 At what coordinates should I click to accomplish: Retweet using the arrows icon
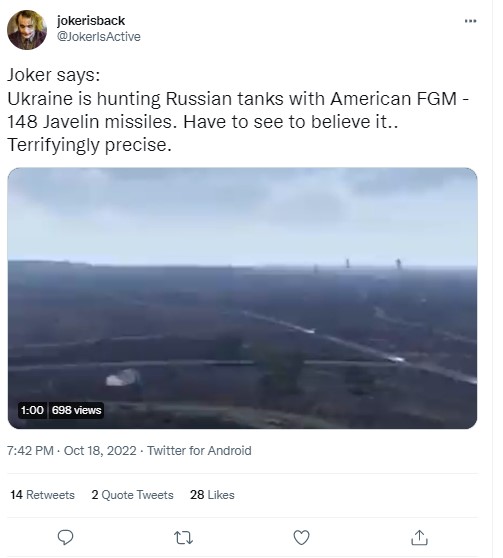[183, 537]
